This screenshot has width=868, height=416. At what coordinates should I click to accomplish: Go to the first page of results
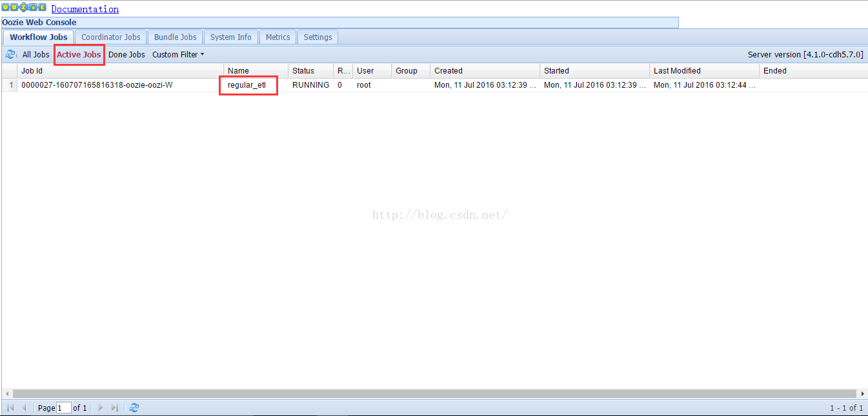(x=10, y=408)
